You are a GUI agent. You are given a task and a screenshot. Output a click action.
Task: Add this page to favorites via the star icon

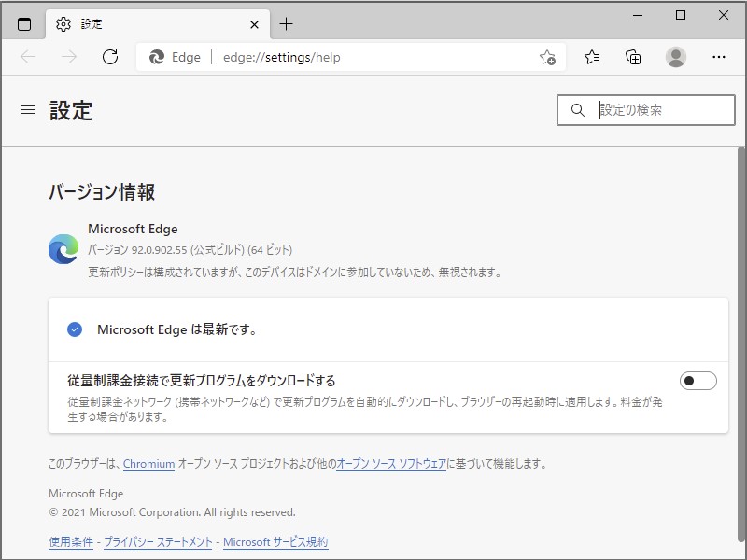tap(549, 57)
